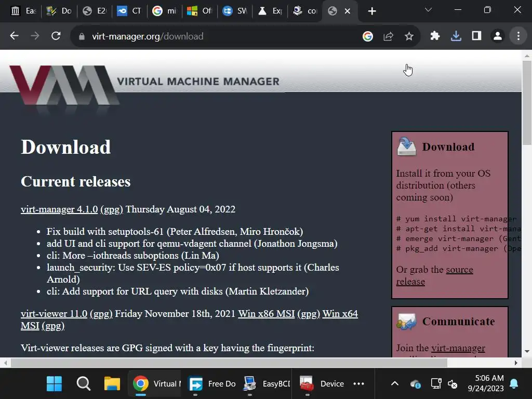Open Windows taskbar Search
The width and height of the screenshot is (532, 399).
tap(83, 384)
